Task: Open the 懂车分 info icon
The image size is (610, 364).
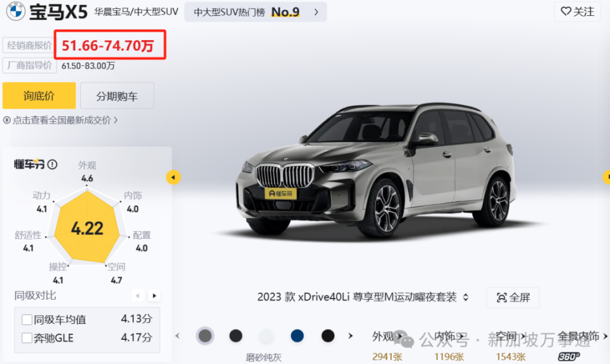Action: pos(52,165)
